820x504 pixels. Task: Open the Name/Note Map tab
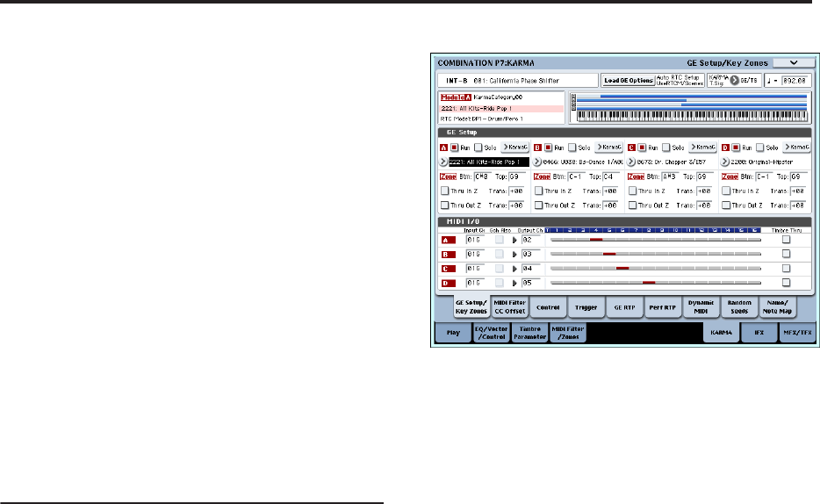tap(777, 307)
